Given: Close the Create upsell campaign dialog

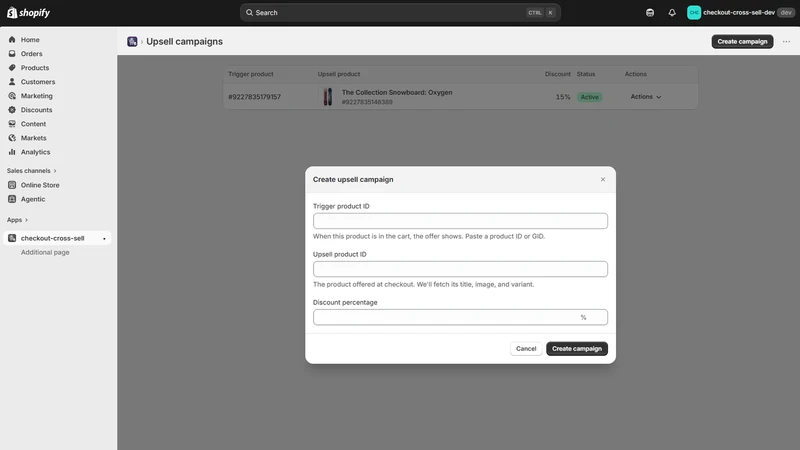Looking at the screenshot, I should (603, 180).
